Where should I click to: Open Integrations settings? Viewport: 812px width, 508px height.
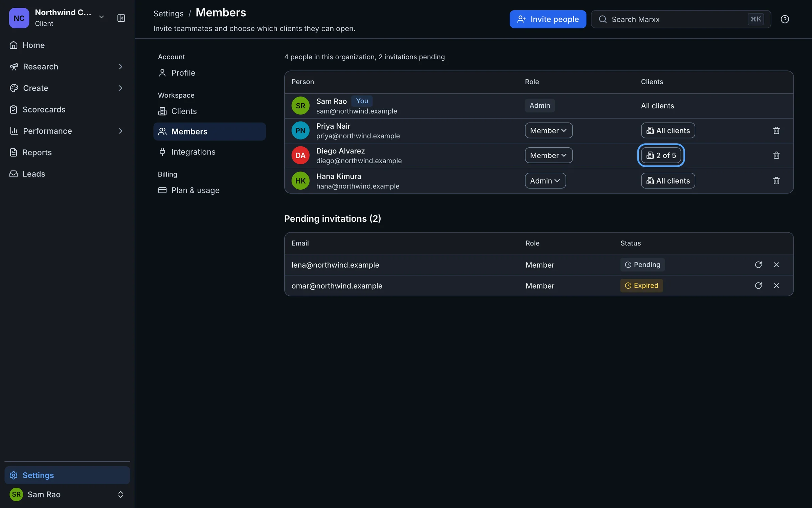coord(209,152)
